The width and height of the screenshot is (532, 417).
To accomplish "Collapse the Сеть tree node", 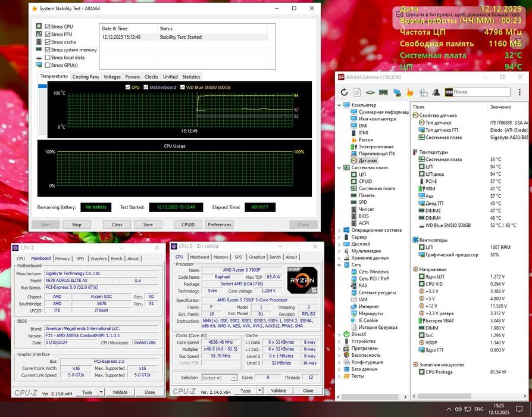I will point(339,265).
